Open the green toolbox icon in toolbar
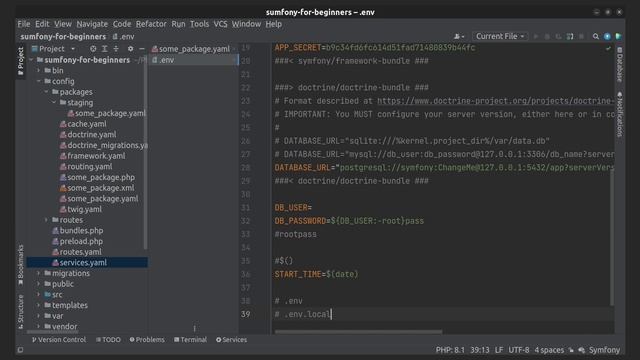 (x=618, y=36)
